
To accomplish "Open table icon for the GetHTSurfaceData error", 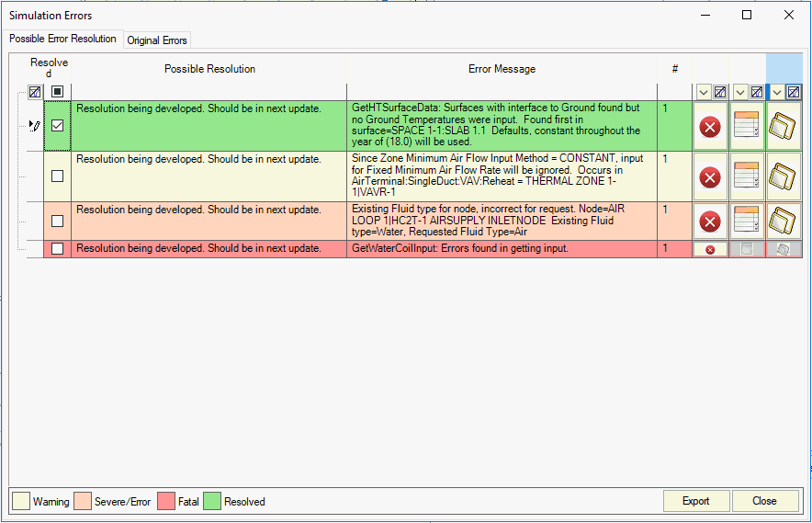I will 747,127.
